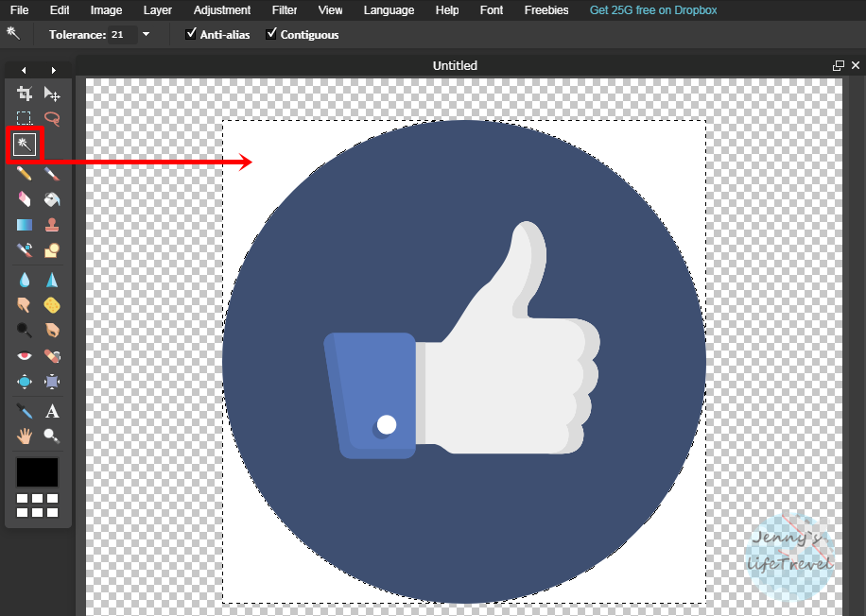The width and height of the screenshot is (866, 616).
Task: Select the Crop tool
Action: [24, 94]
